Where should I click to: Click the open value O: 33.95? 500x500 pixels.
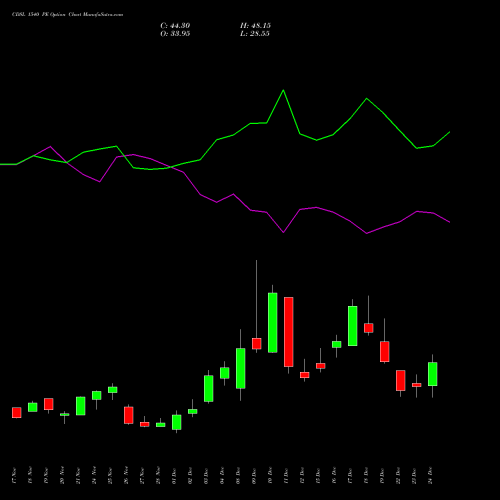click(175, 34)
